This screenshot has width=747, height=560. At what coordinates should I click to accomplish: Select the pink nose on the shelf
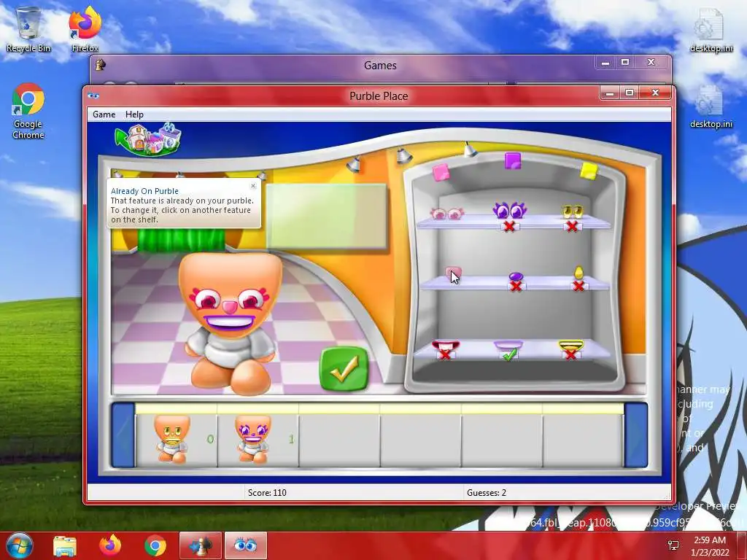tap(452, 274)
